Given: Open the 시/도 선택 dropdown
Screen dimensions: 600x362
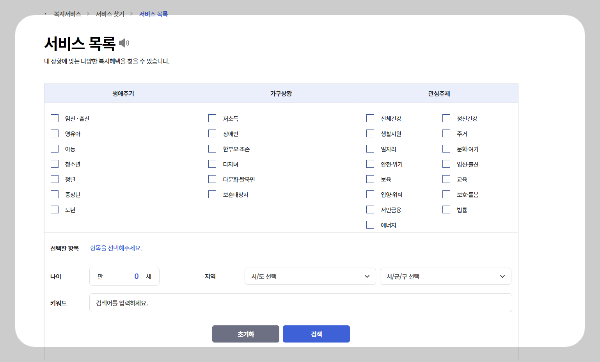Looking at the screenshot, I should coord(310,276).
